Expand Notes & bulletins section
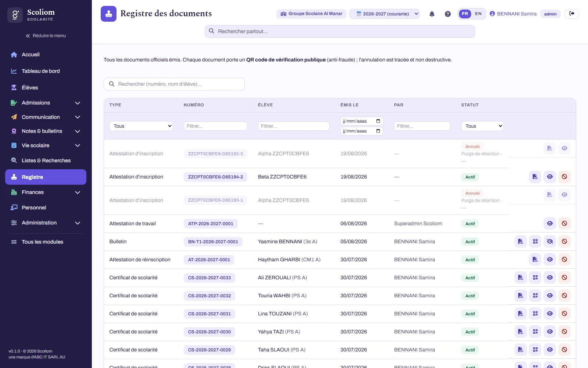Image resolution: width=588 pixels, height=368 pixels. tap(46, 131)
